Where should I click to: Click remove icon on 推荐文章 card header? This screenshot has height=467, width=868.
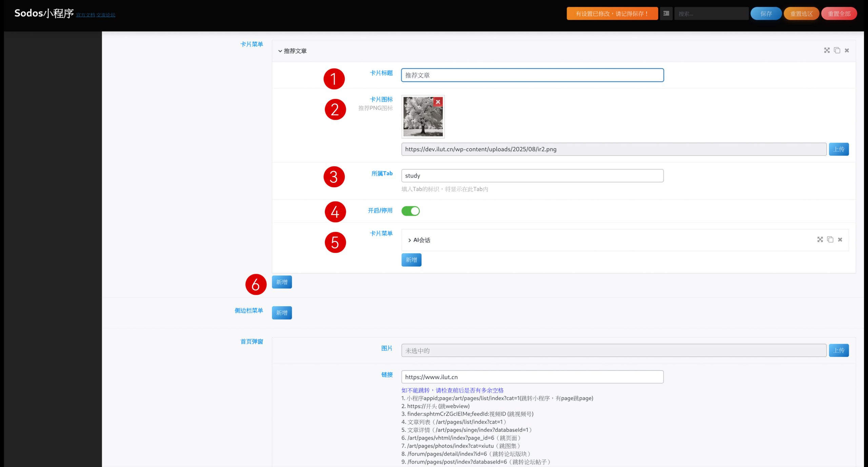point(847,51)
